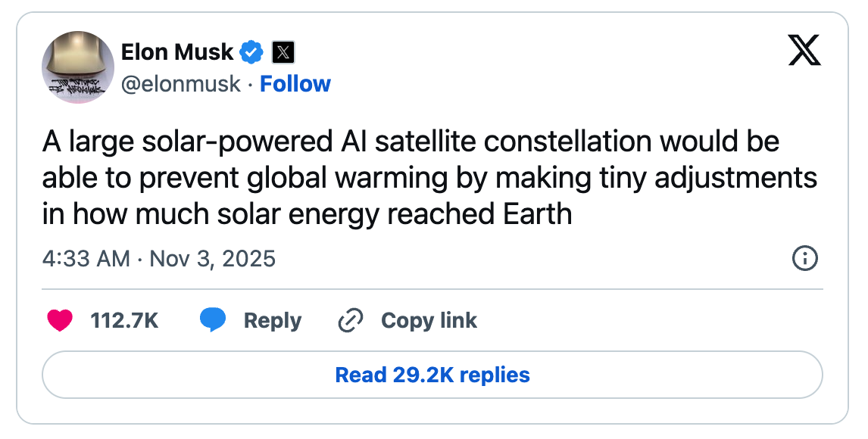
Task: Click the black X affiliation badge
Action: pos(283,52)
